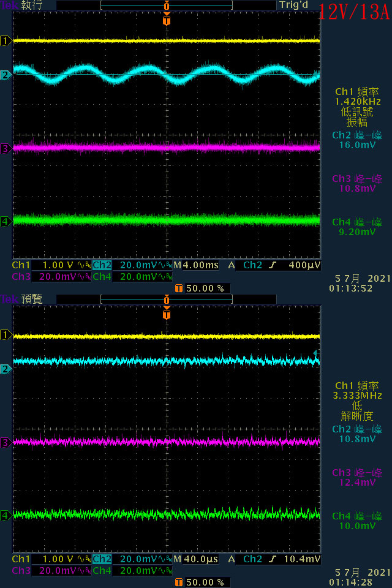Image resolution: width=392 pixels, height=588 pixels.
Task: Click trigger source A Ch2 beside 10.4mV
Action: (245, 559)
